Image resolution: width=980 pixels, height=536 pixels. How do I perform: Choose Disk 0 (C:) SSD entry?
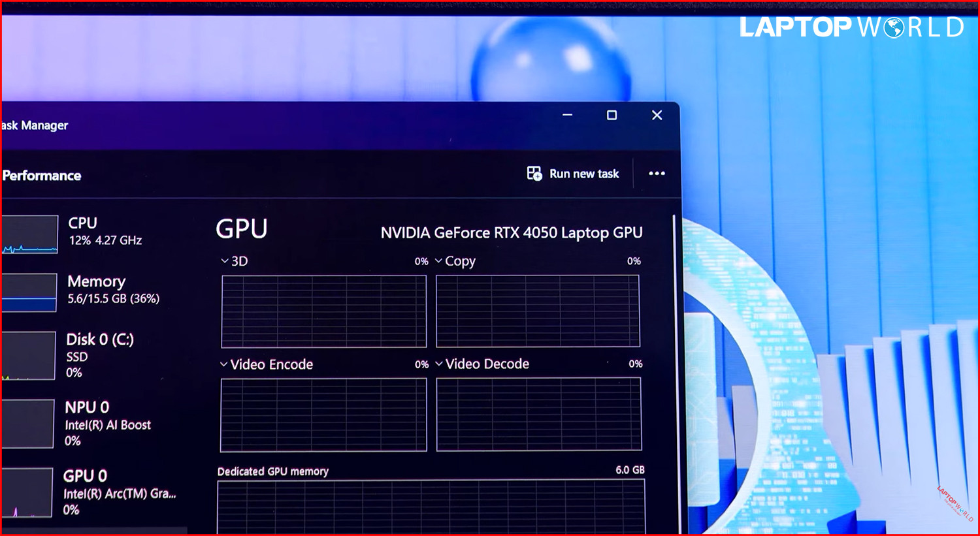coord(99,355)
